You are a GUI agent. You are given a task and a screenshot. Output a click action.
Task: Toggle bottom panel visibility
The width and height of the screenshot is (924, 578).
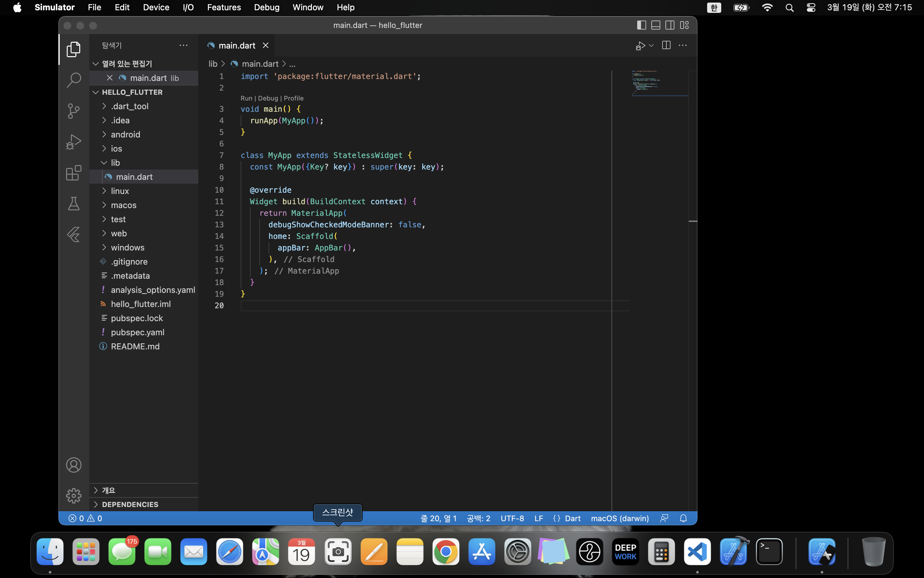point(655,25)
